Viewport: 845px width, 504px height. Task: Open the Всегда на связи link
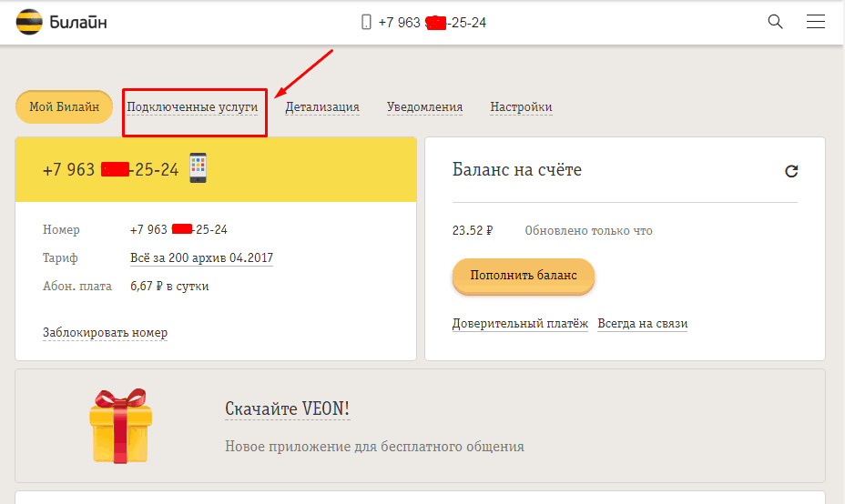click(x=642, y=324)
